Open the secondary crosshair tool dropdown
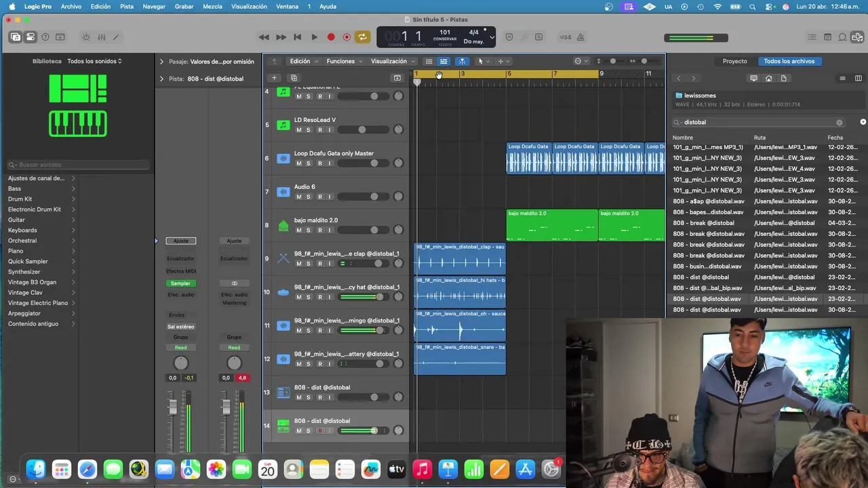 [x=502, y=61]
